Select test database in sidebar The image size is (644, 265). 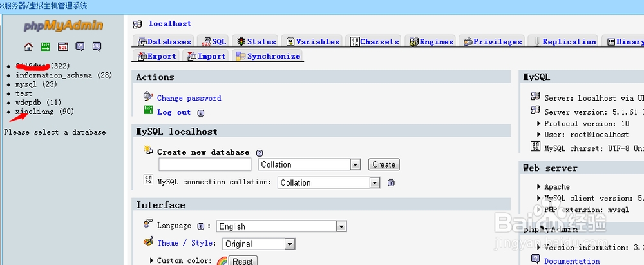tap(24, 93)
